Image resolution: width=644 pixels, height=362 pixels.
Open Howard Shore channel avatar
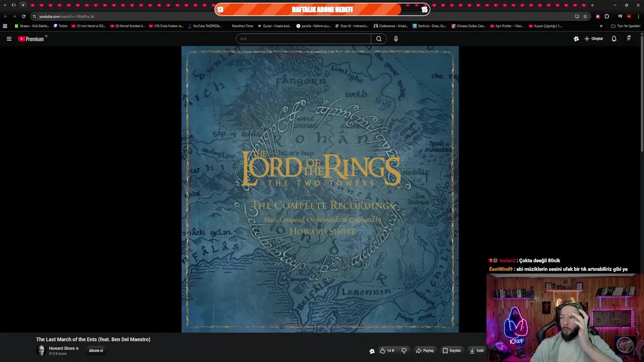(x=41, y=351)
